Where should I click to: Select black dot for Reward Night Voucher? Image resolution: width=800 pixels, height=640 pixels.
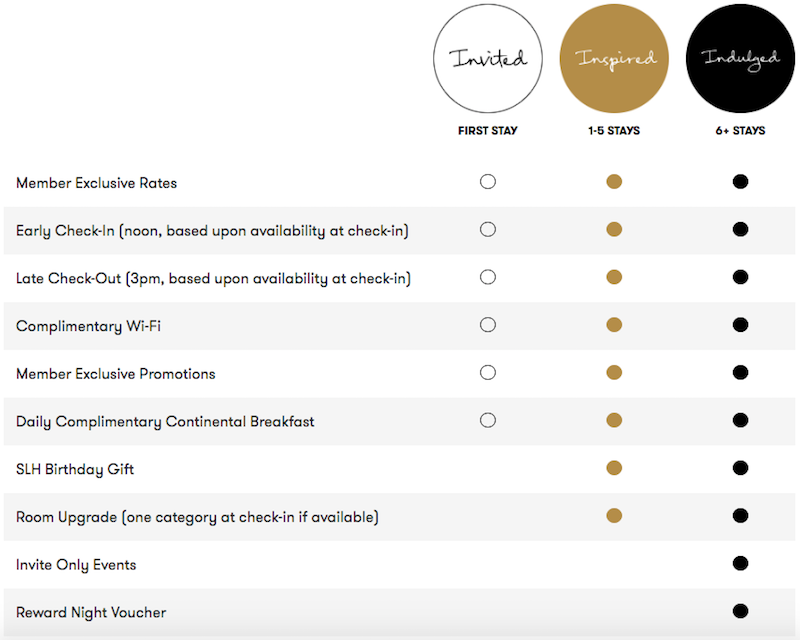740,611
